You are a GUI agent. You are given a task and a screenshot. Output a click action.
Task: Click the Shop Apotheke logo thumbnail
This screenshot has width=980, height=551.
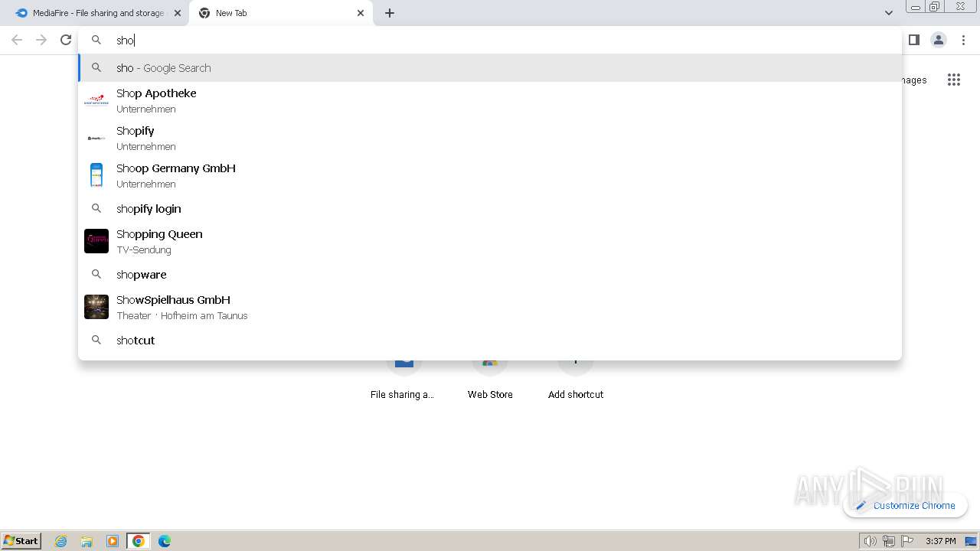tap(96, 100)
